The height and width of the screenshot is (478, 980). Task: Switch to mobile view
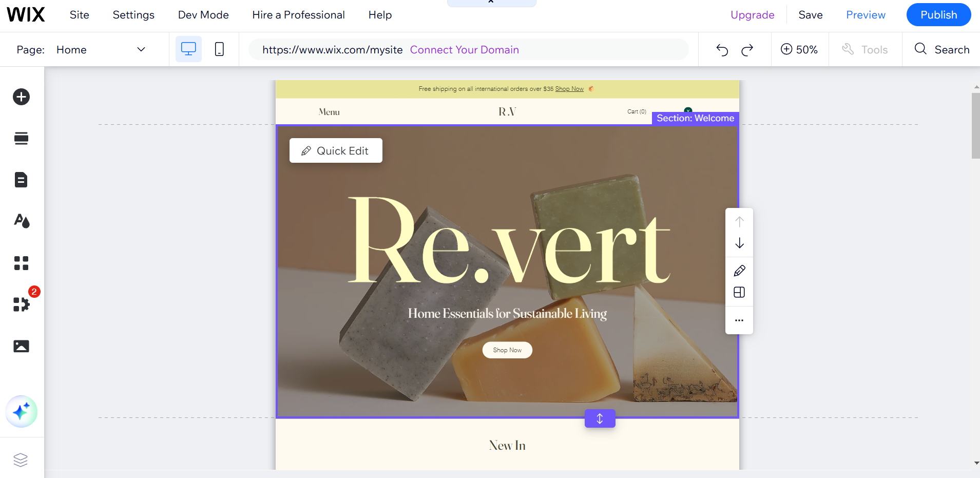(219, 49)
